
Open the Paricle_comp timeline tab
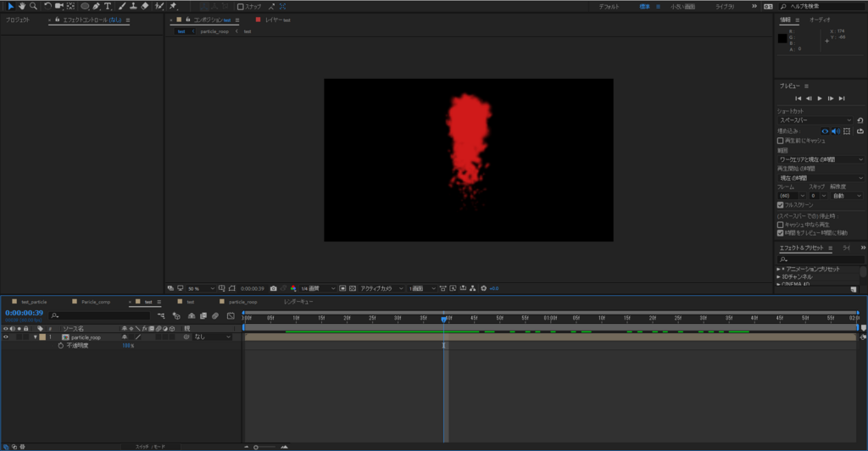pos(96,302)
